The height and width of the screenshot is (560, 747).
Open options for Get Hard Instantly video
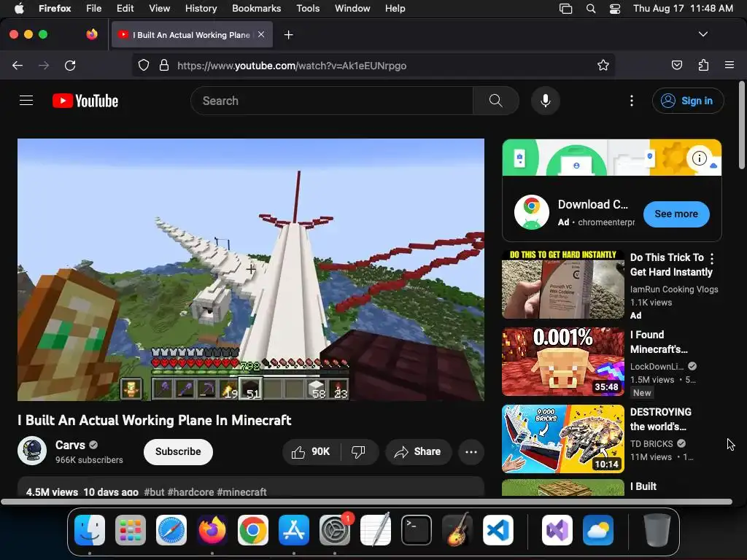(712, 259)
